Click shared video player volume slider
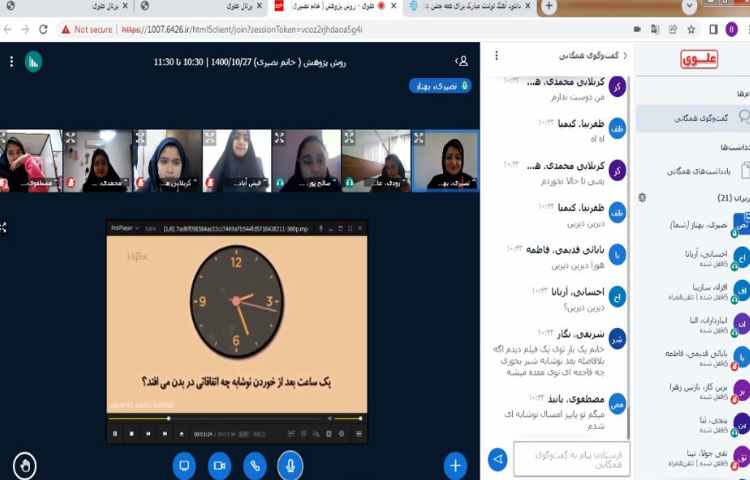The width and height of the screenshot is (750, 480). pos(348,418)
